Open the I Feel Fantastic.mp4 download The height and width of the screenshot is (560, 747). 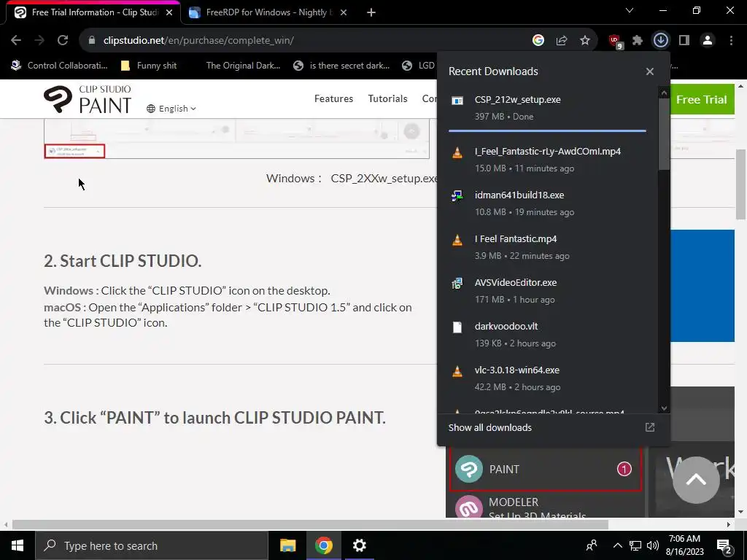(547, 247)
